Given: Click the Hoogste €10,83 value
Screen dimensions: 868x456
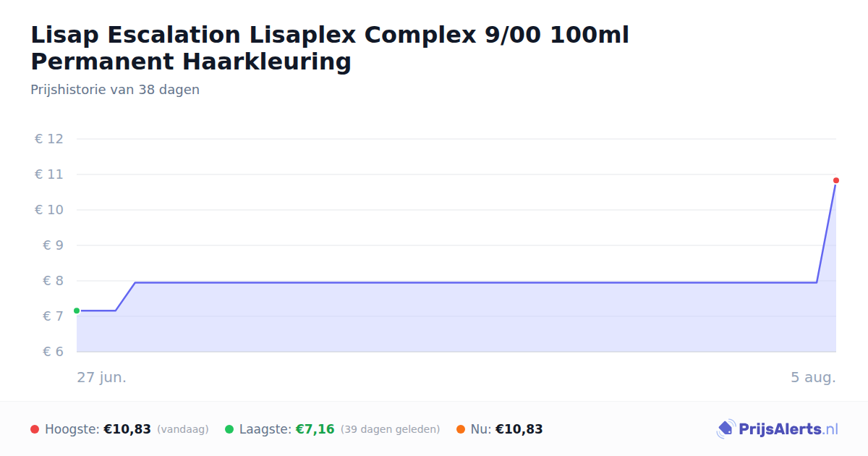Looking at the screenshot, I should [x=127, y=429].
